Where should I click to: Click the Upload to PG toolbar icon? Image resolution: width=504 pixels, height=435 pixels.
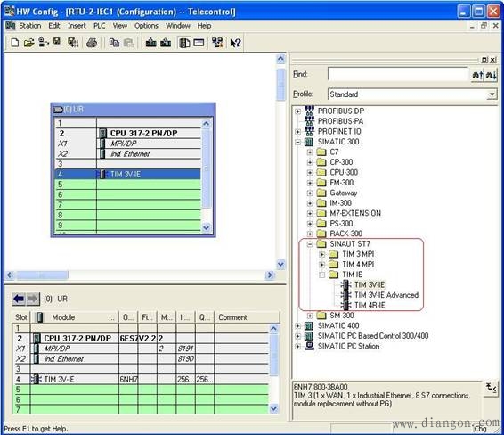(166, 43)
